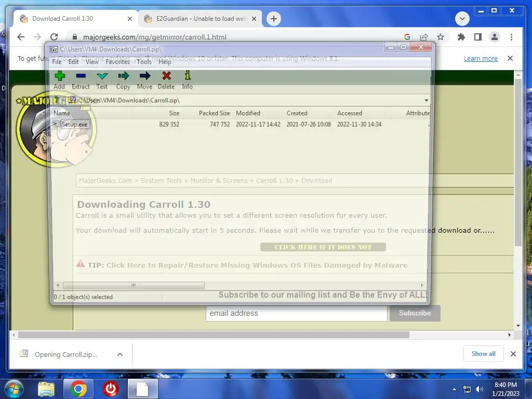Screen dimensions: 532x399
Task: Share this page via the share icon
Action: (424, 37)
